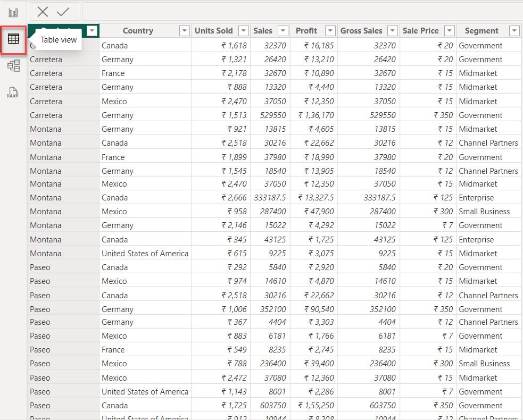The image size is (523, 420).
Task: Click Profit cell ₹ 90,540
Action: (x=319, y=309)
